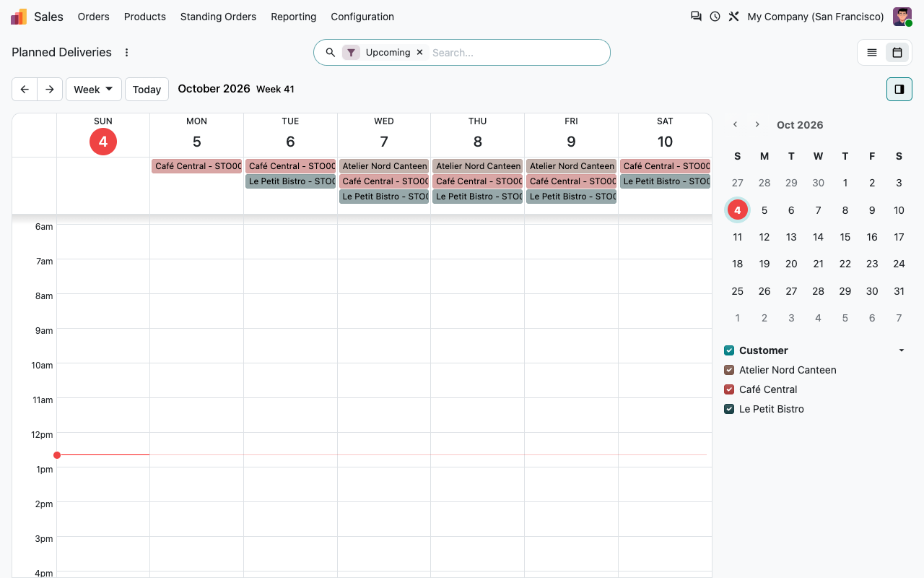The image size is (924, 578).
Task: Switch to calendar view icon
Action: 897,53
